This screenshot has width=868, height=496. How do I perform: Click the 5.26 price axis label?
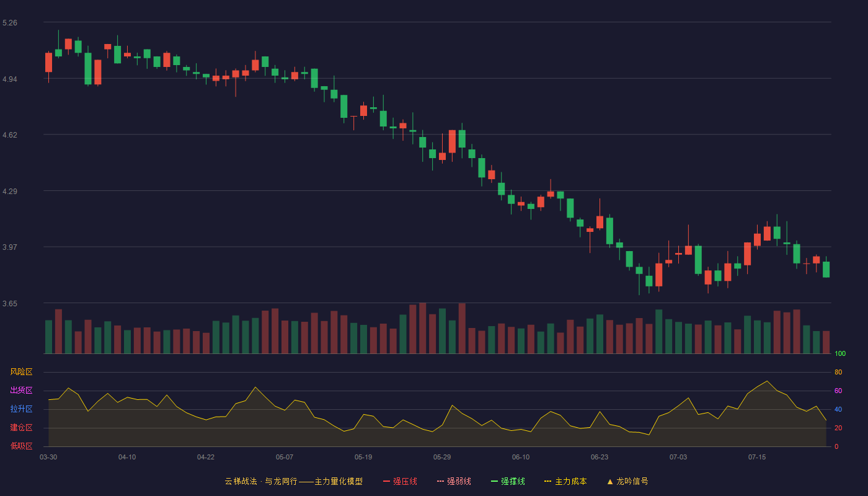(10, 23)
